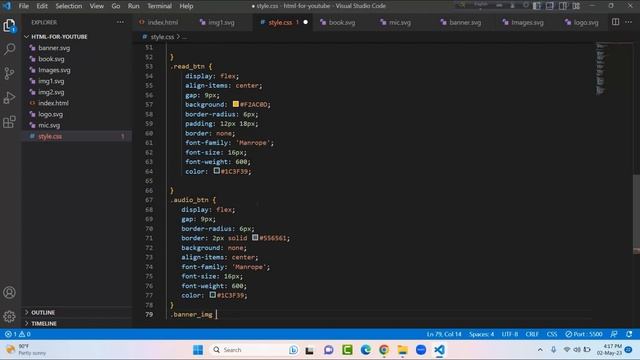The width and height of the screenshot is (640, 360).
Task: Click the code minimap
Action: [x=601, y=69]
